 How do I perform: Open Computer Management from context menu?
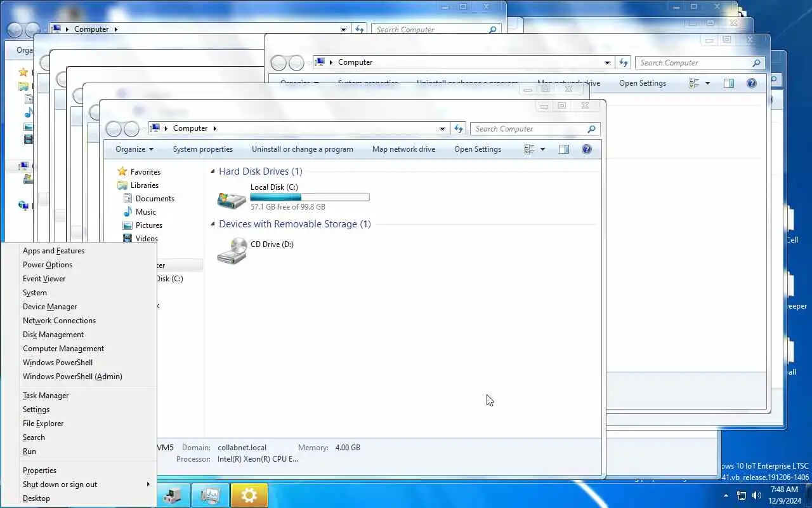click(x=79, y=349)
